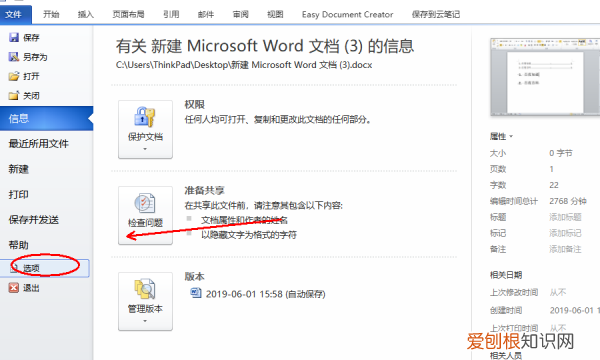The image size is (600, 360).
Task: Switch to the Insert (插入) tab
Action: tap(86, 15)
